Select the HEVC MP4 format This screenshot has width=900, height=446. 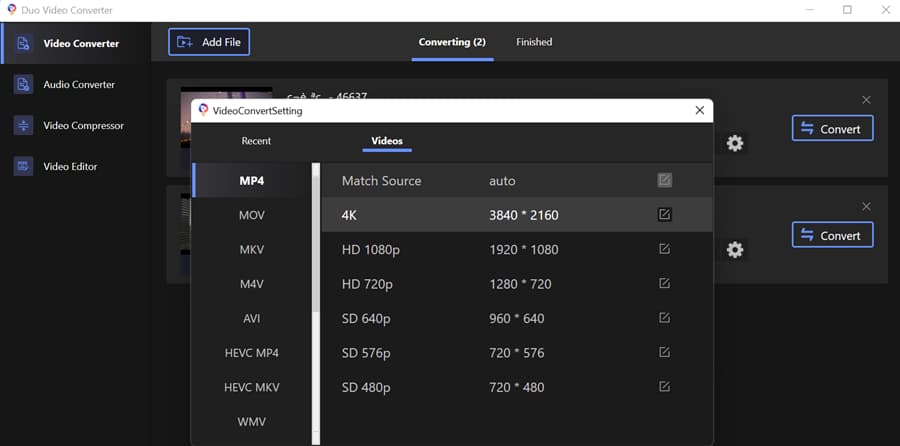(252, 352)
